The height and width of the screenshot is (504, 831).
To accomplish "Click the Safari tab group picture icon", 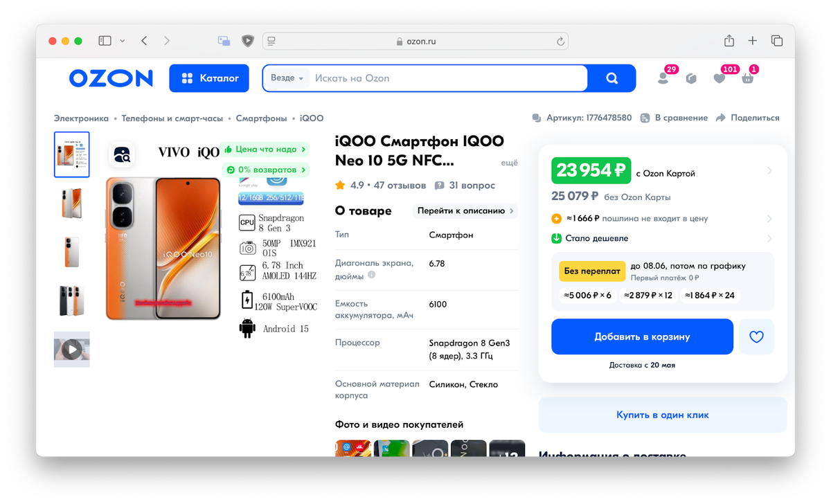I will coord(224,41).
